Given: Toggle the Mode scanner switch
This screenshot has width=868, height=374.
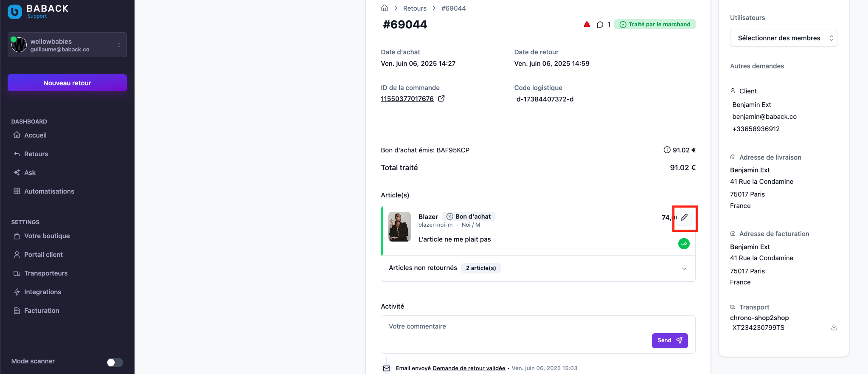Looking at the screenshot, I should pos(115,362).
